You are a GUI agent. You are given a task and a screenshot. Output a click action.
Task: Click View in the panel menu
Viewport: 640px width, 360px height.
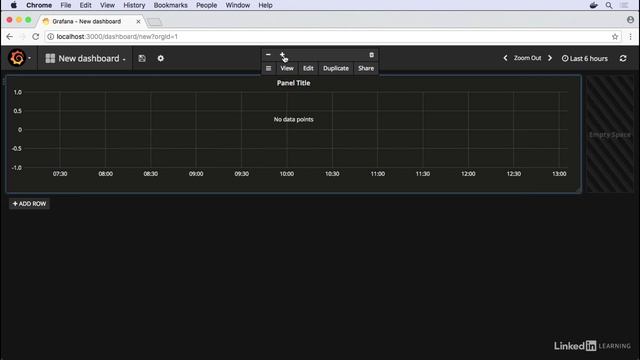point(287,68)
